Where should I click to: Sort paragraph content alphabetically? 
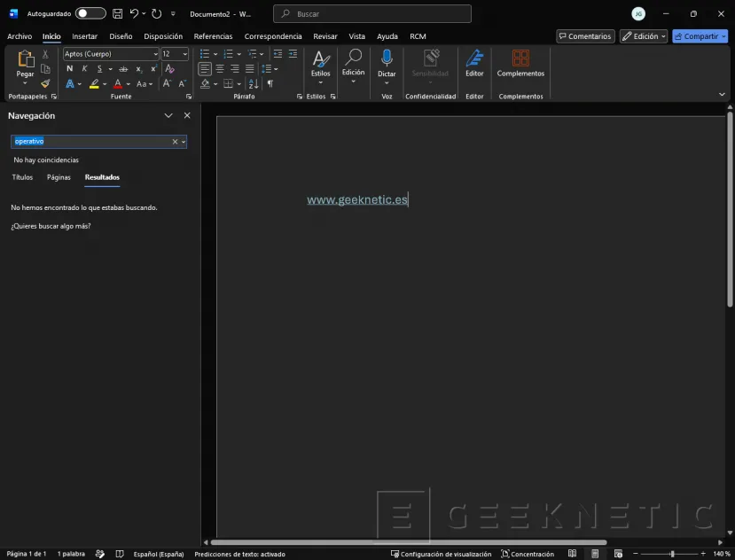point(254,83)
